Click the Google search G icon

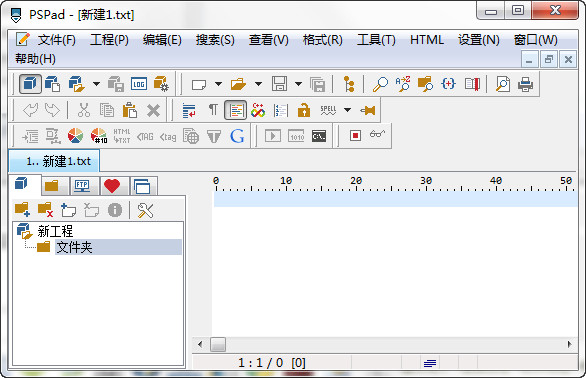[x=237, y=136]
